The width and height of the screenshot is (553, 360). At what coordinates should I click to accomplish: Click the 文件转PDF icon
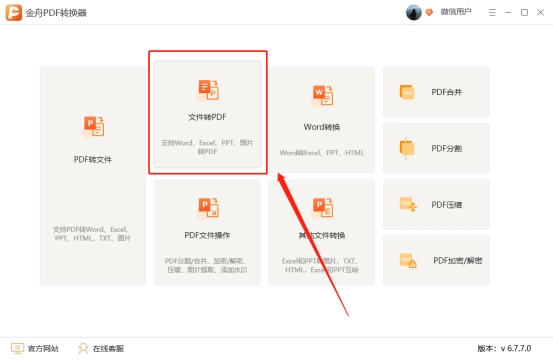pos(208,90)
